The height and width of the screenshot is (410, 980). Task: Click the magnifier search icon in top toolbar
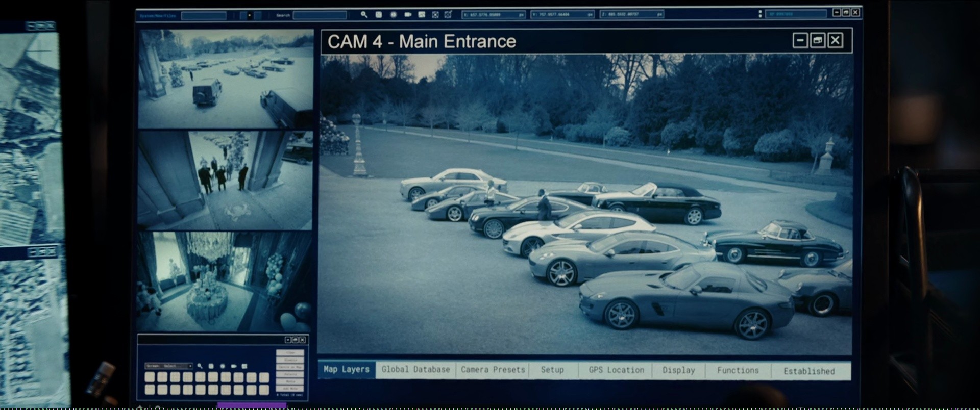364,15
